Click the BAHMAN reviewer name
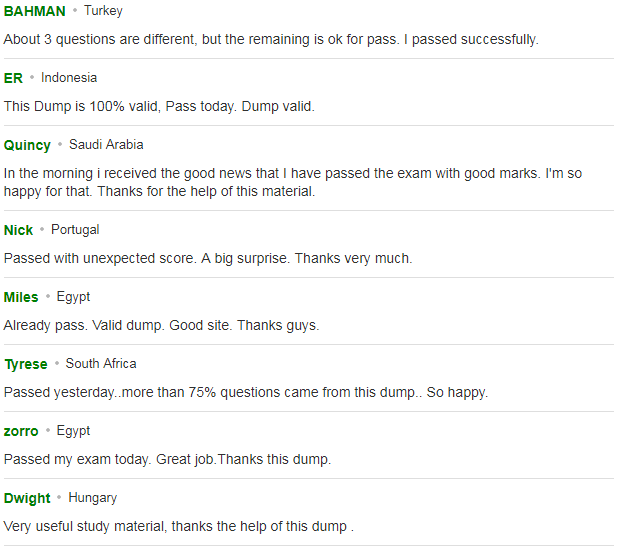The image size is (618, 551). tap(35, 11)
